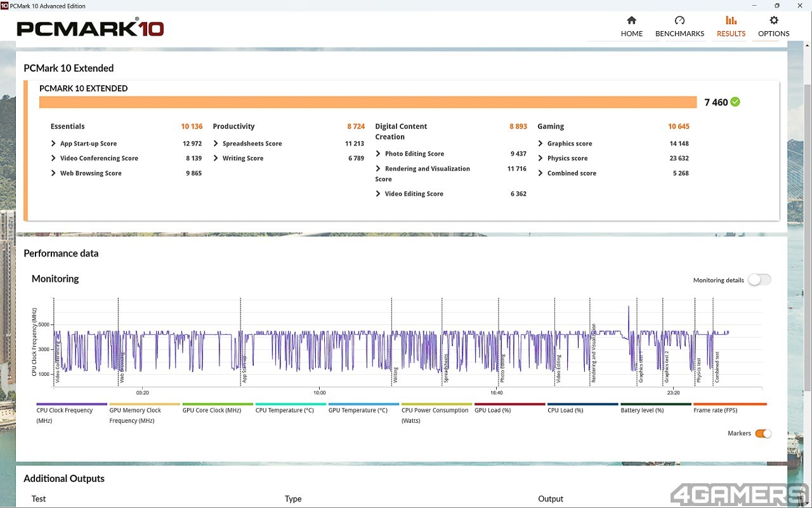Click the Results bar chart icon
The image size is (812, 508).
(731, 20)
